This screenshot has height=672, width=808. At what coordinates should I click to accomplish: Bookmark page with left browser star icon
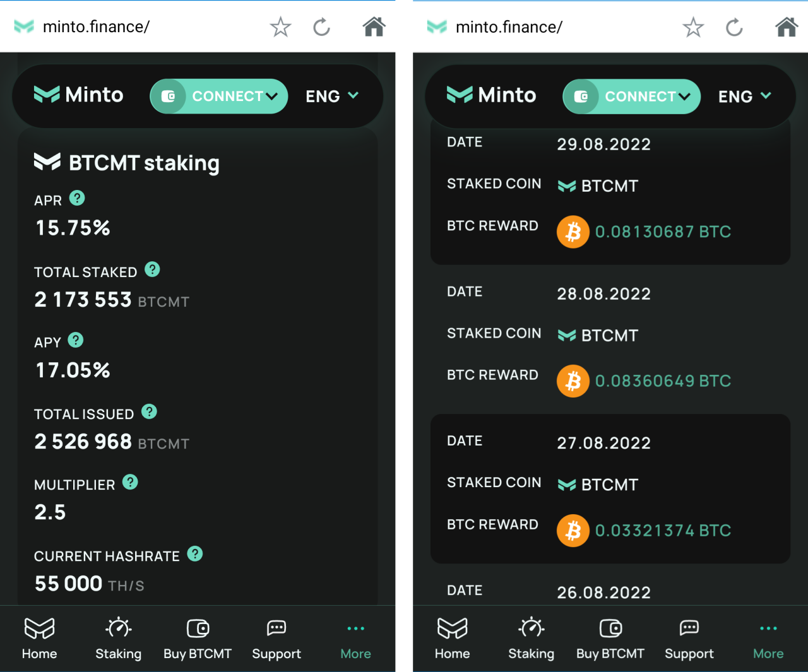coord(280,27)
